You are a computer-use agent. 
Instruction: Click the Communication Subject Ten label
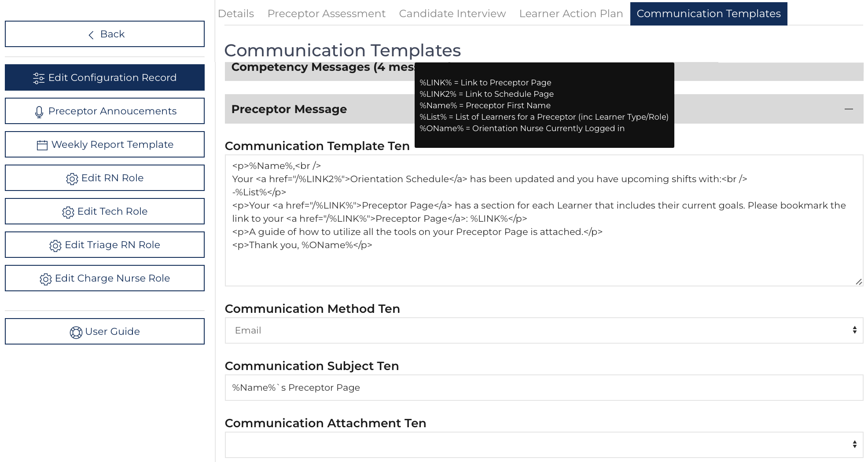point(312,366)
